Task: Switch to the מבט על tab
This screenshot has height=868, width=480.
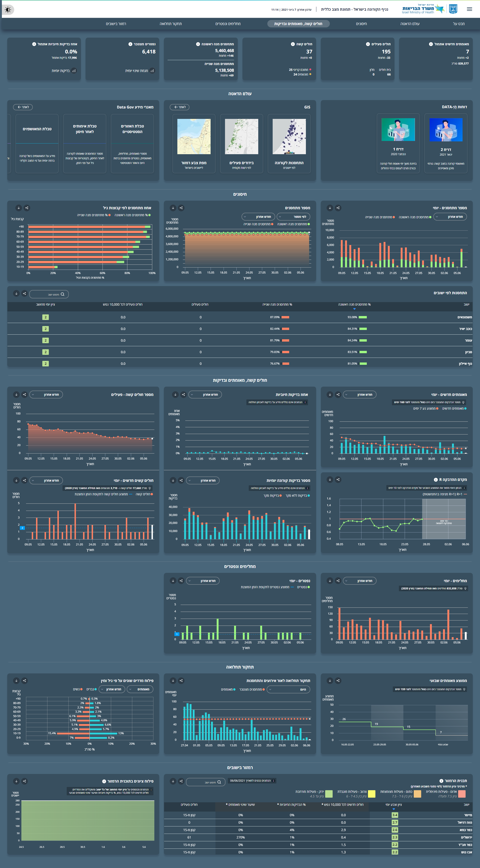Action: click(x=459, y=24)
